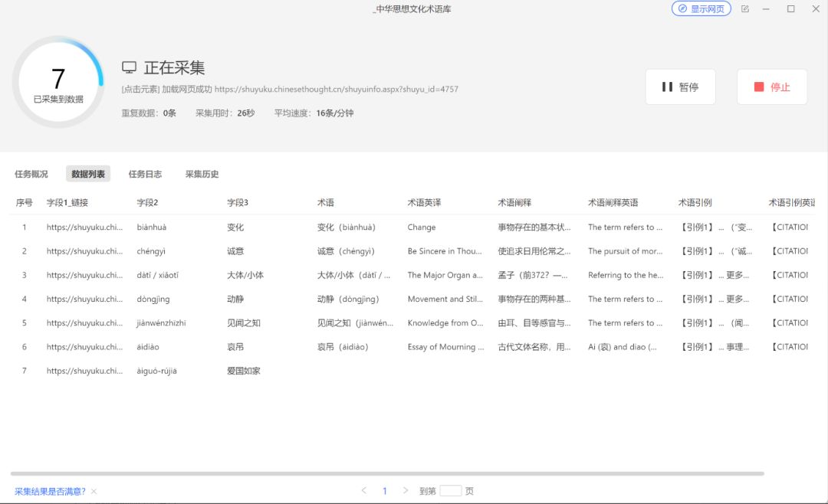Click the monitor icon beside 正在采集
This screenshot has width=828, height=504.
tap(128, 67)
